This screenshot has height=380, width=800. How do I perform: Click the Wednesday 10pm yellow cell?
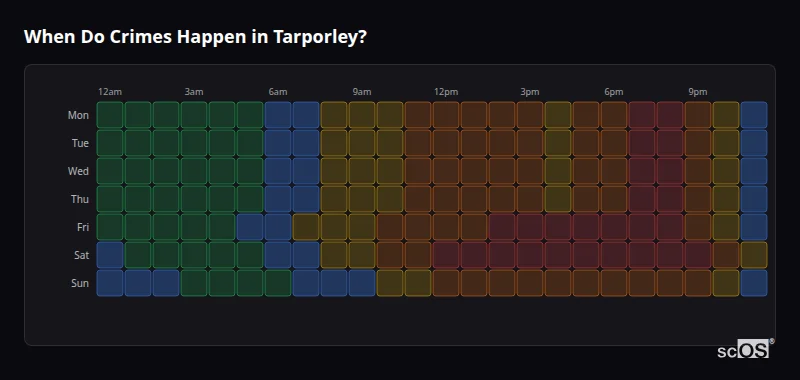(x=726, y=171)
